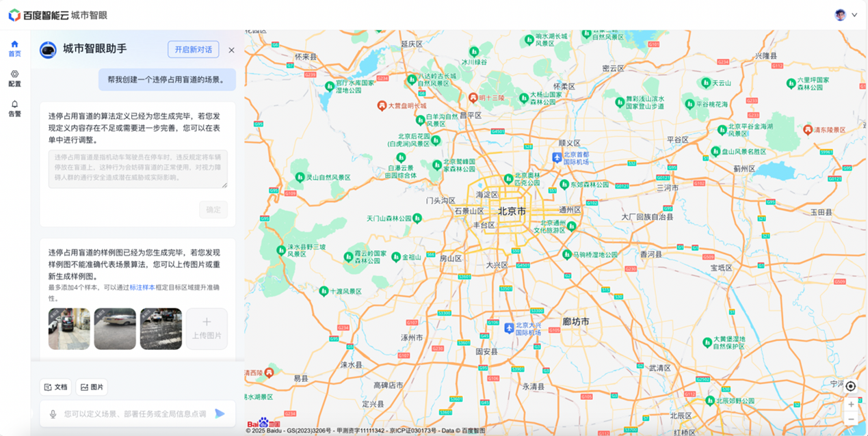Click the Baidu Cloud logo icon

click(14, 15)
